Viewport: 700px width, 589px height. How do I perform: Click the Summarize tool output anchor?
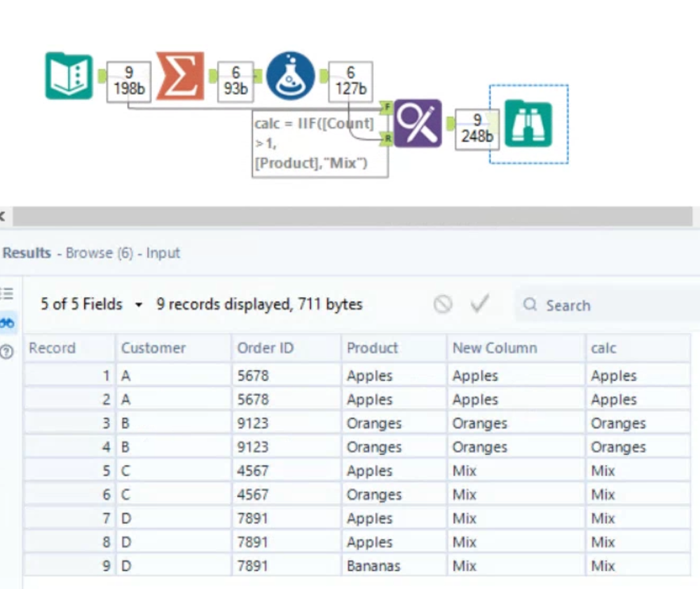tap(213, 76)
